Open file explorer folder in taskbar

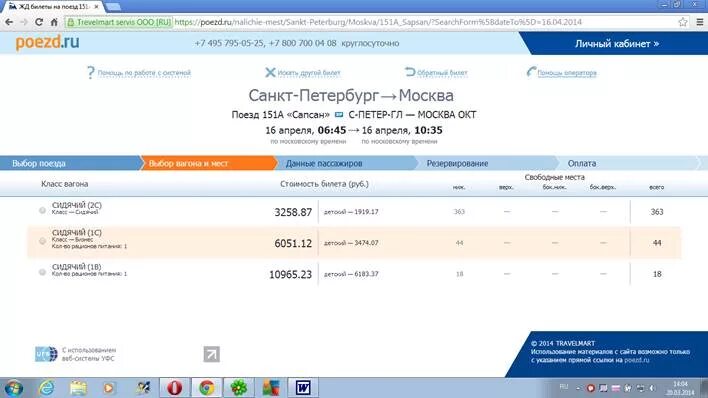click(x=78, y=388)
